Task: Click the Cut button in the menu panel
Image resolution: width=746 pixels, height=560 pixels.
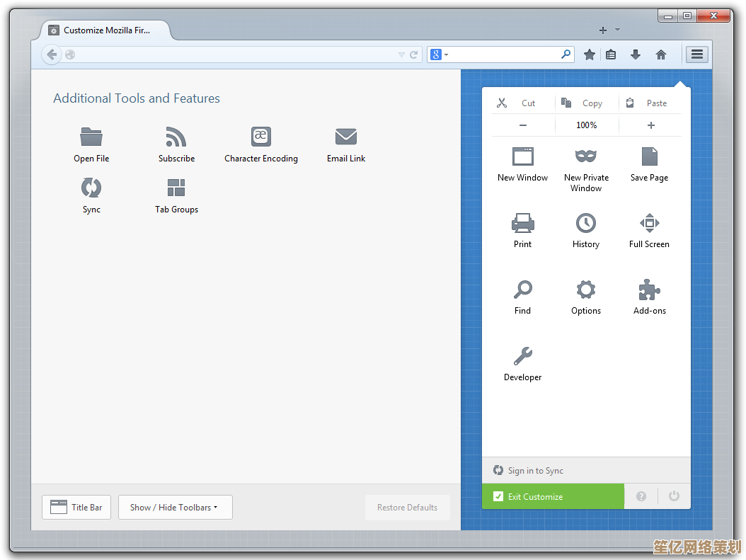Action: pyautogui.click(x=523, y=103)
